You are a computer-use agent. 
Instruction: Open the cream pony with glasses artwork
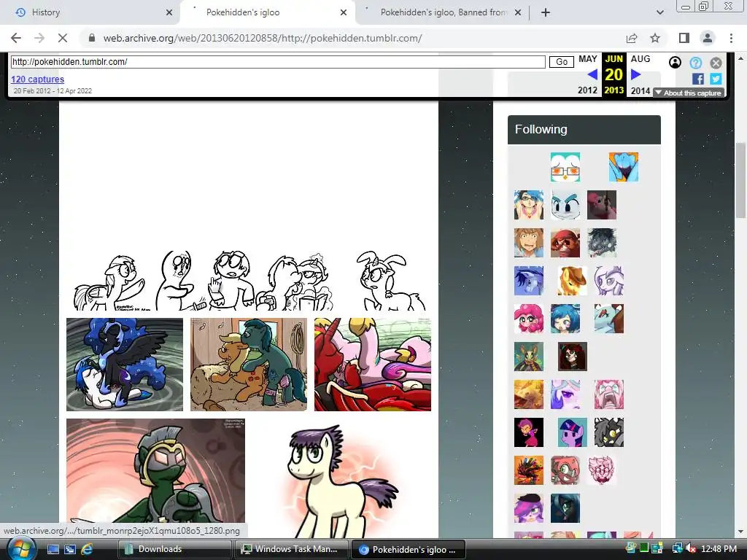(342, 478)
